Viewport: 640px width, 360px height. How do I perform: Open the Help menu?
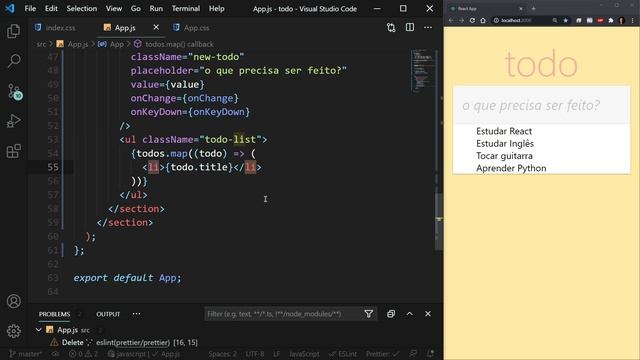[217, 9]
